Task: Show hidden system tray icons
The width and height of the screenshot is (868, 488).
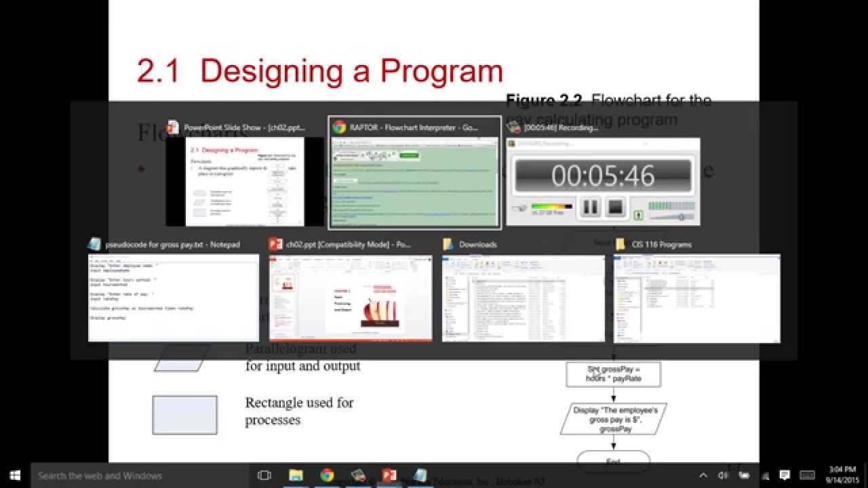Action: pos(703,475)
